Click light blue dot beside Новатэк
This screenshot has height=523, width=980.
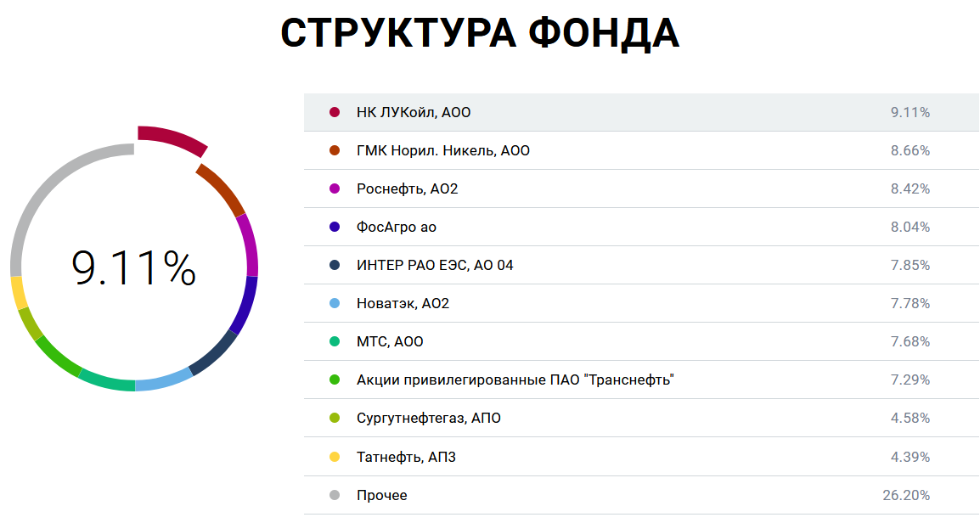(x=335, y=303)
